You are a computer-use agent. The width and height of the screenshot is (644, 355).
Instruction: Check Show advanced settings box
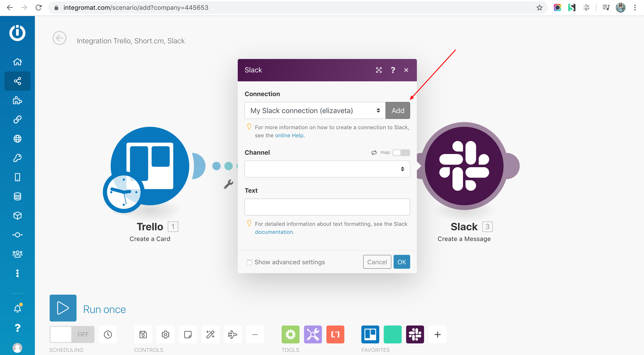(x=249, y=262)
